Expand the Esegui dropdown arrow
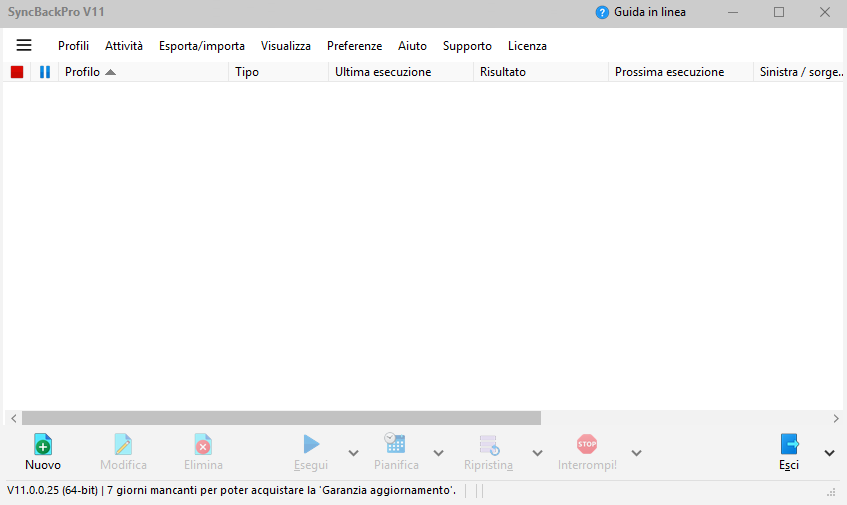Viewport: 847px width, 505px height. coord(353,453)
